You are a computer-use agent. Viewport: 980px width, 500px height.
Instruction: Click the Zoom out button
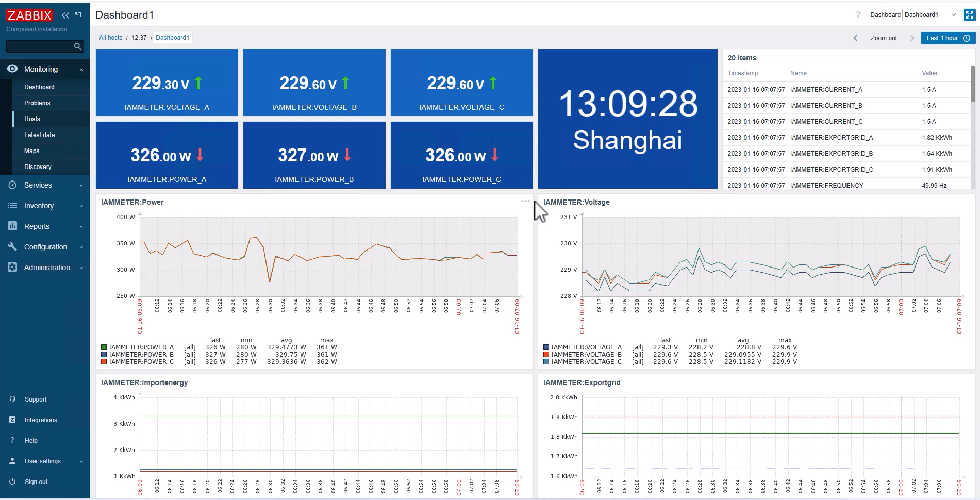884,38
